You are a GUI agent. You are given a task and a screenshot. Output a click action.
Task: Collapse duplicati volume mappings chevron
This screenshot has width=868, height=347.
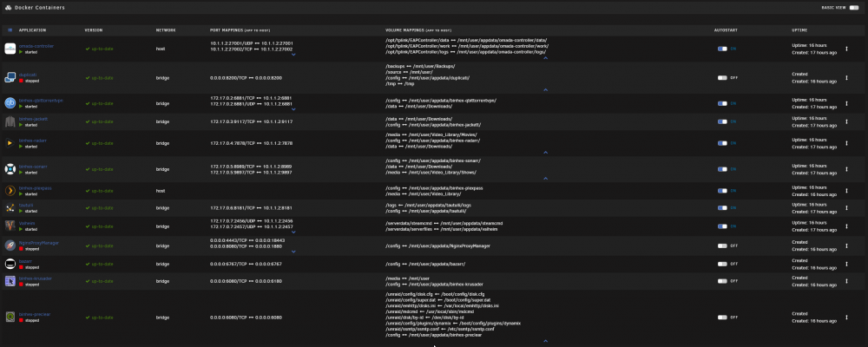pos(545,89)
